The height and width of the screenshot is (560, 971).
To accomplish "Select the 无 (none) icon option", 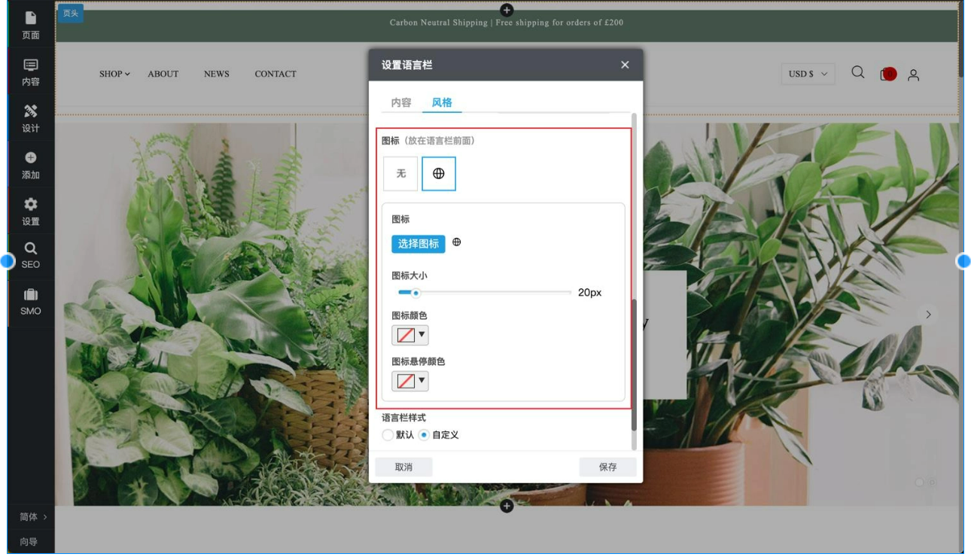I will tap(400, 174).
